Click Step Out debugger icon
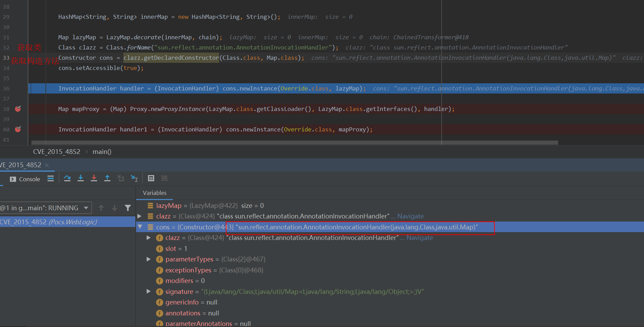This screenshot has height=327, width=644. [x=107, y=178]
